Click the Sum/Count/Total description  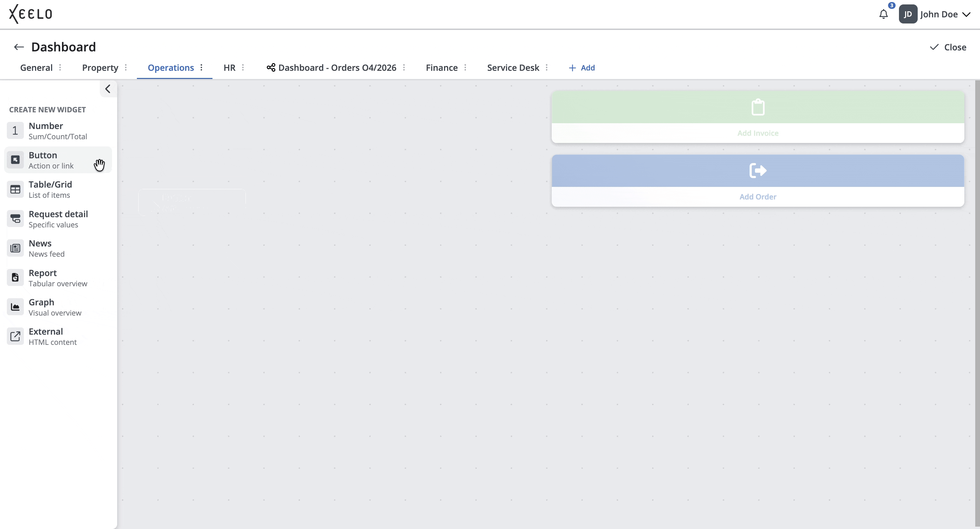58,137
